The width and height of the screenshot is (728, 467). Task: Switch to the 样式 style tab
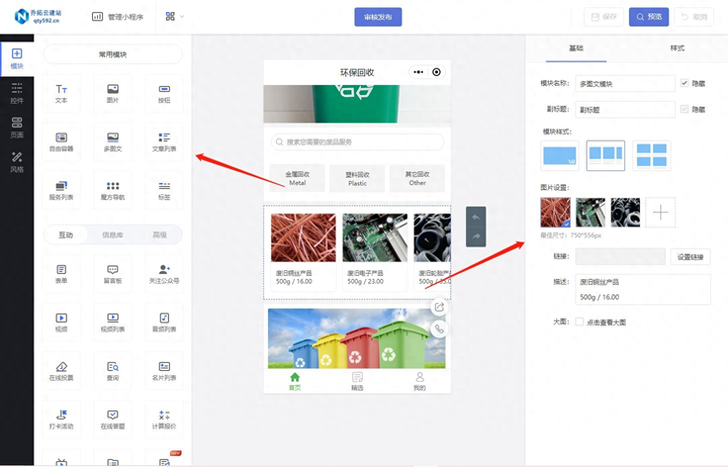click(677, 48)
